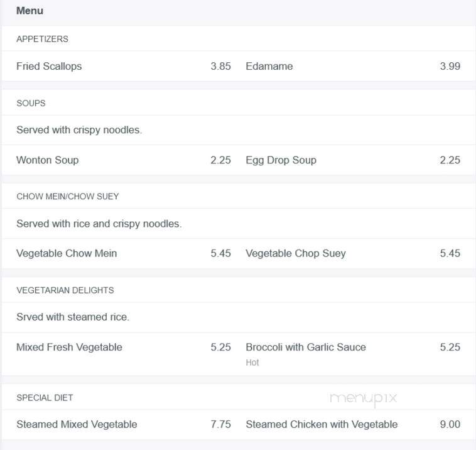This screenshot has height=450, width=476.
Task: Click the menupix watermark logo
Action: [x=364, y=398]
